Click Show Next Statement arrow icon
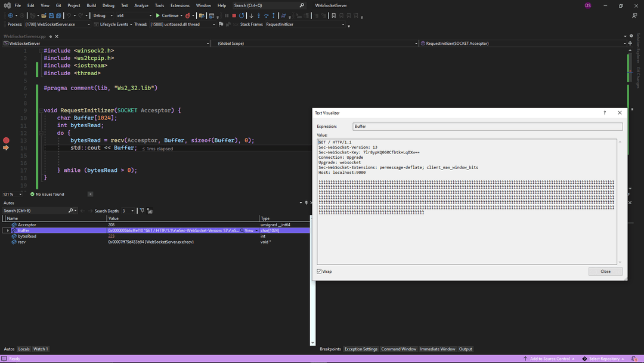The image size is (644, 363). 252,16
